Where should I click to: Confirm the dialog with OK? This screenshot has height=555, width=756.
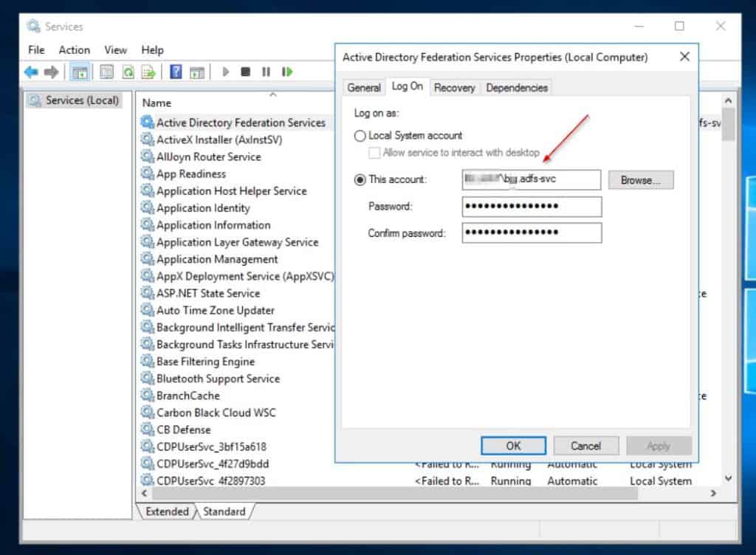514,446
